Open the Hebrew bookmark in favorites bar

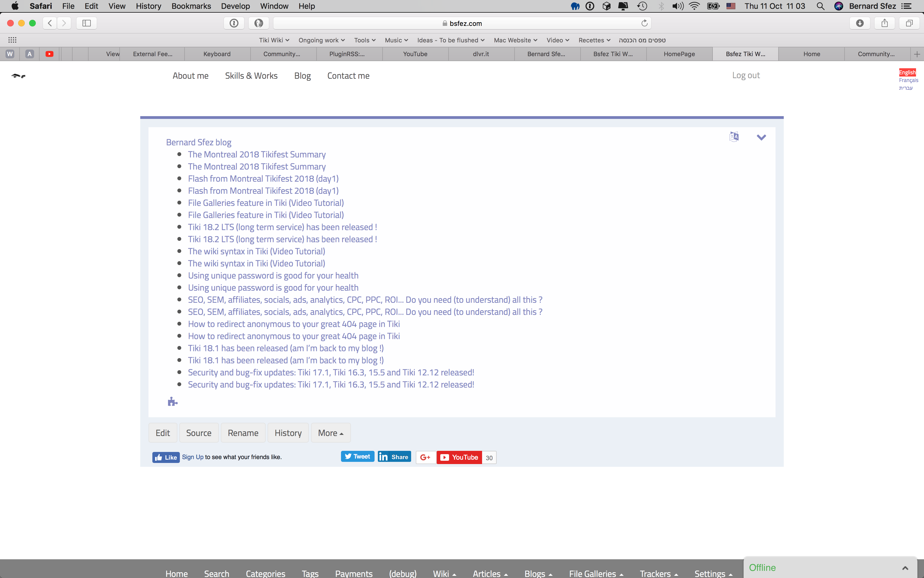coord(642,40)
